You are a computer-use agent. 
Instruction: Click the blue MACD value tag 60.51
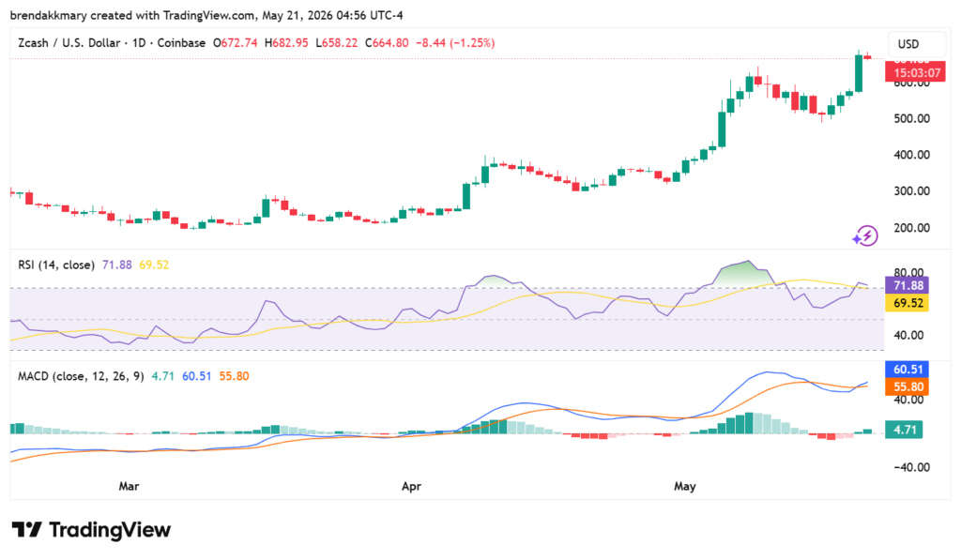click(x=908, y=370)
